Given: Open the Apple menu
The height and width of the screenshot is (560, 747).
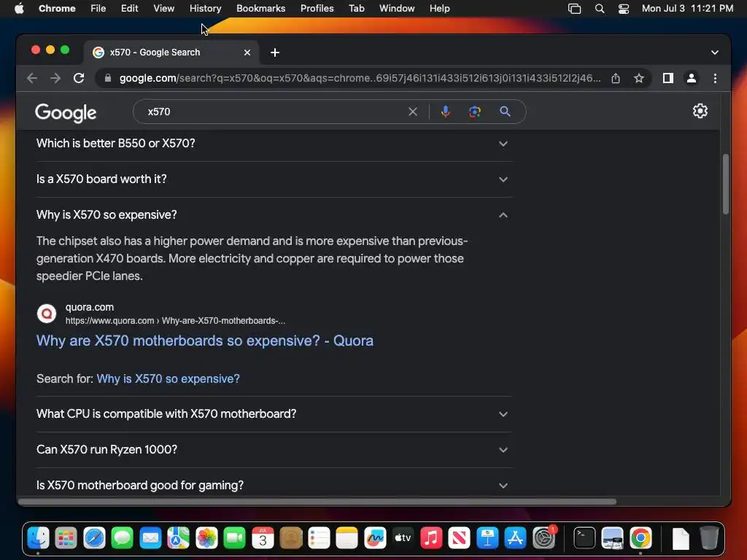Looking at the screenshot, I should point(19,9).
